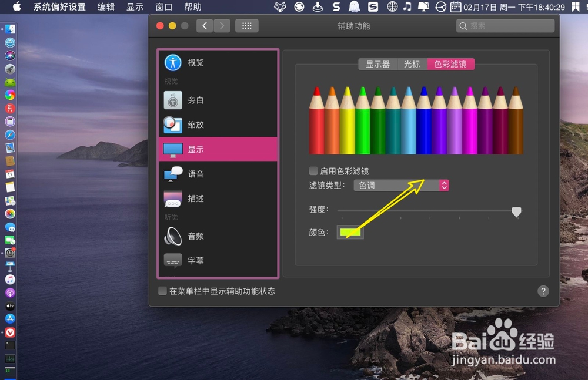Select the 缩放 zoom settings icon
Viewport: 588px width, 380px height.
coord(173,125)
